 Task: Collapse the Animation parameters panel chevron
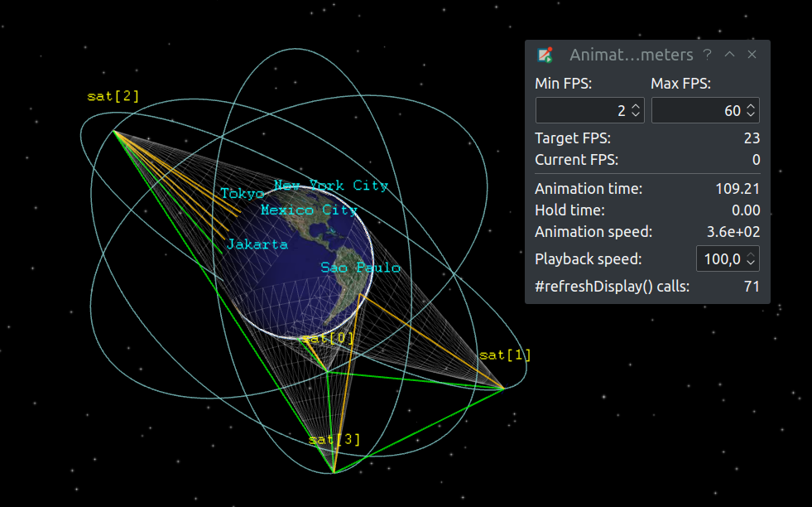pyautogui.click(x=730, y=55)
